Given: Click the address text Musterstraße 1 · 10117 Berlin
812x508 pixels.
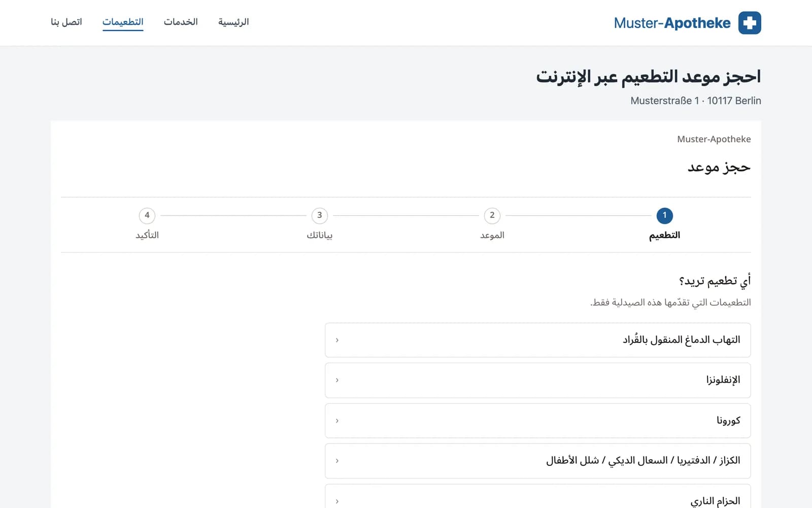Looking at the screenshot, I should click(695, 101).
